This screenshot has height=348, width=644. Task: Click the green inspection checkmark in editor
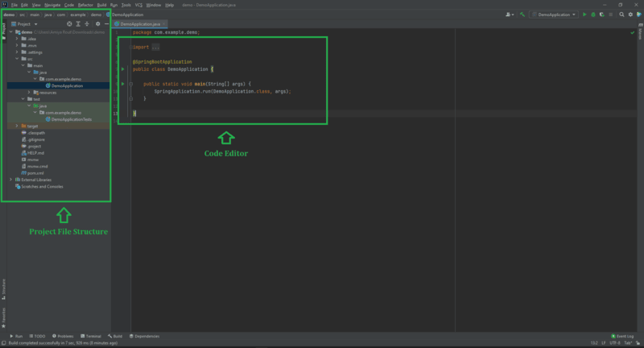(633, 32)
